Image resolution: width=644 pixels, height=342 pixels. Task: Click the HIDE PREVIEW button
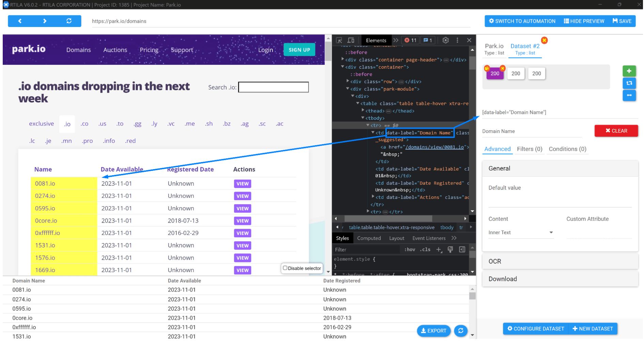coord(584,21)
